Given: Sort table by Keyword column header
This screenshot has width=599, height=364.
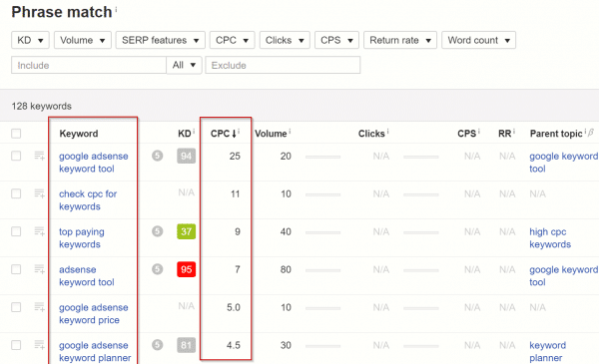Looking at the screenshot, I should [79, 134].
